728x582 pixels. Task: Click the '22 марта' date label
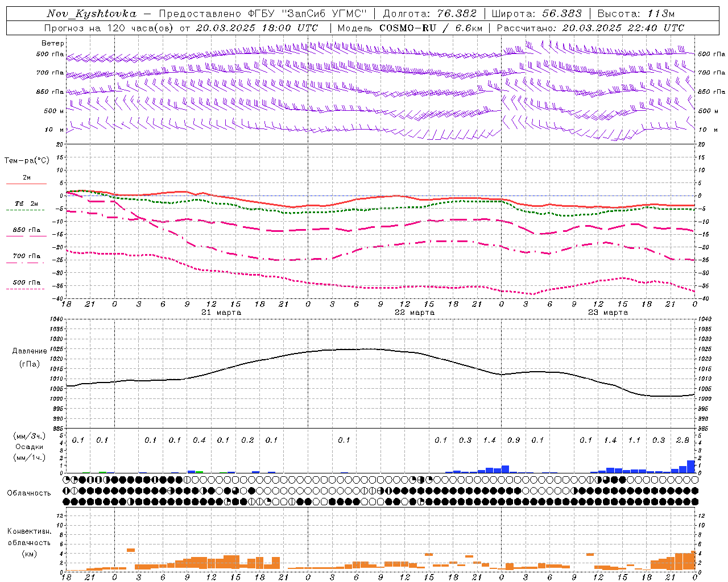pos(415,313)
